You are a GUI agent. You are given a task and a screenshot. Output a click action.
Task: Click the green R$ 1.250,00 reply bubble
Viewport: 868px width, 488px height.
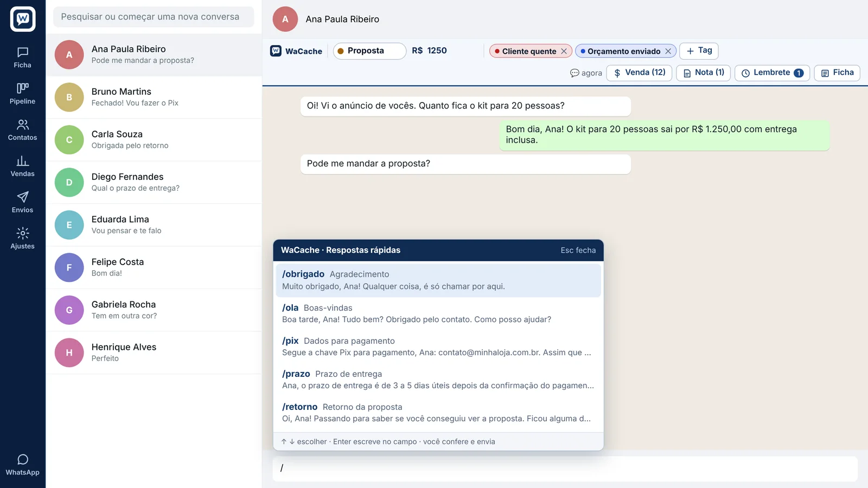point(665,134)
